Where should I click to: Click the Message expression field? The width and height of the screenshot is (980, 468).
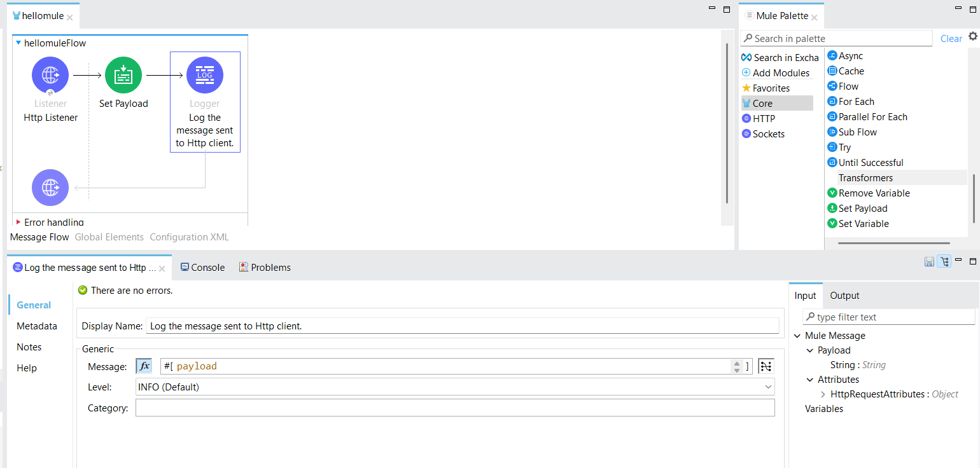pyautogui.click(x=446, y=366)
